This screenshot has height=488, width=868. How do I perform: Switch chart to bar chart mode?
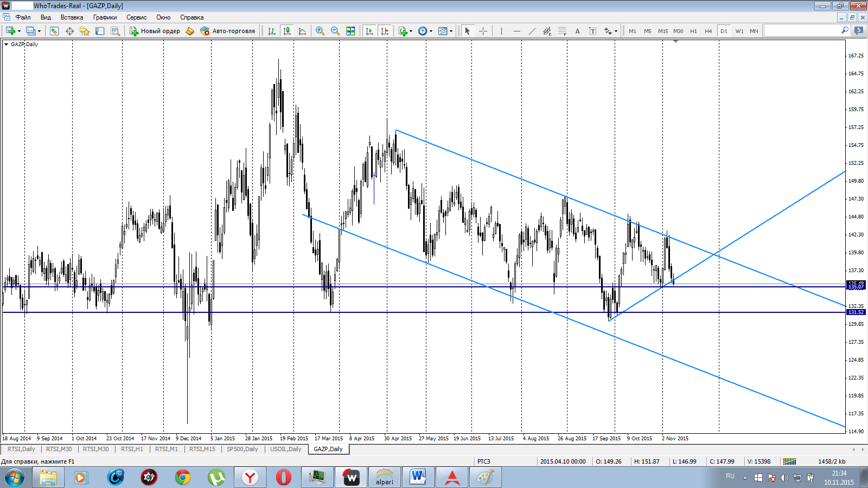272,31
